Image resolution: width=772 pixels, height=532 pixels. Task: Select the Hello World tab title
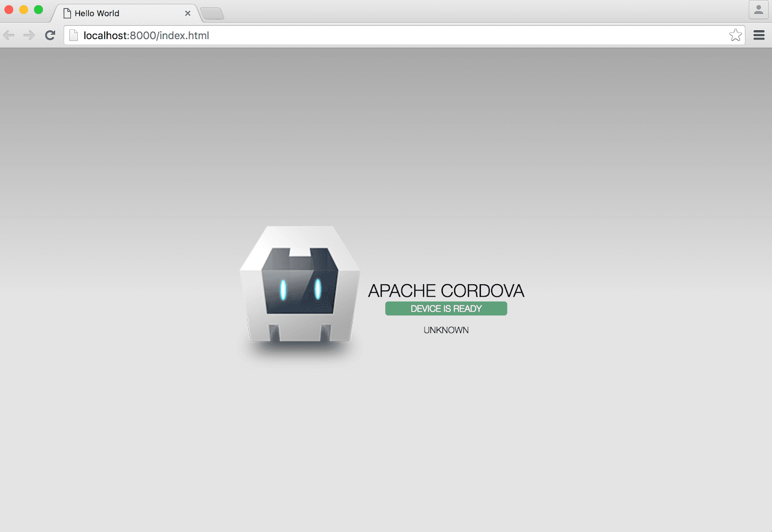[x=97, y=14]
